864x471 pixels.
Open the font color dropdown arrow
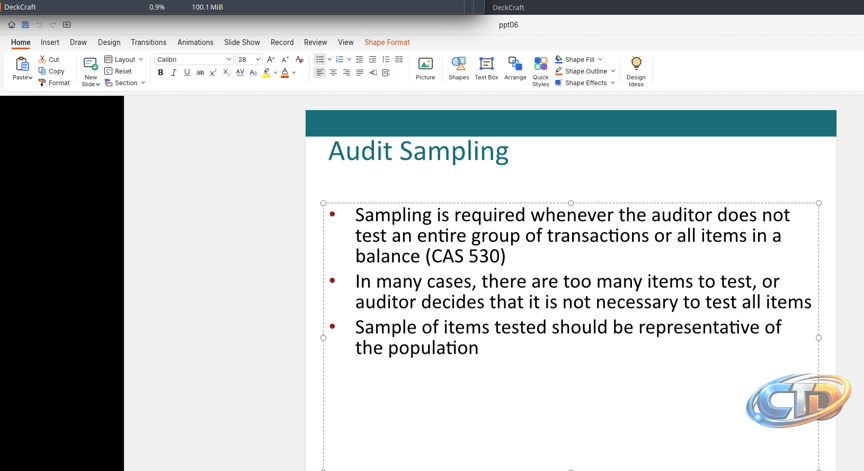(x=294, y=73)
